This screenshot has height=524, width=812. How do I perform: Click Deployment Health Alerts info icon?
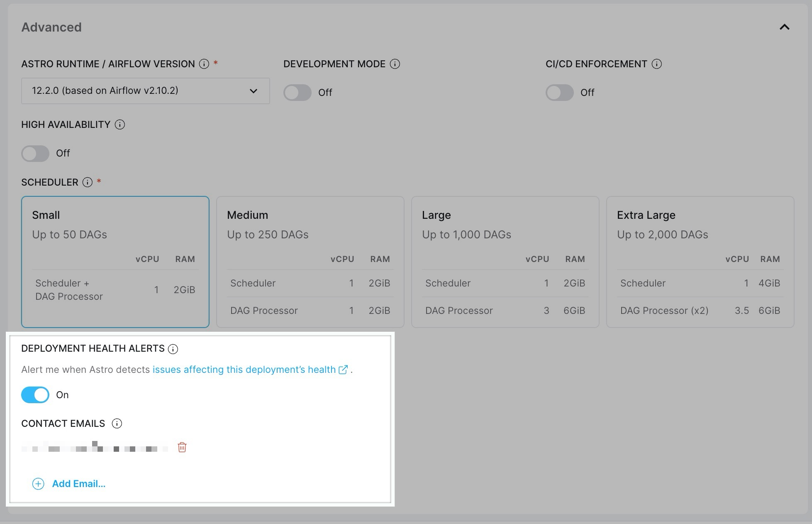pos(173,349)
